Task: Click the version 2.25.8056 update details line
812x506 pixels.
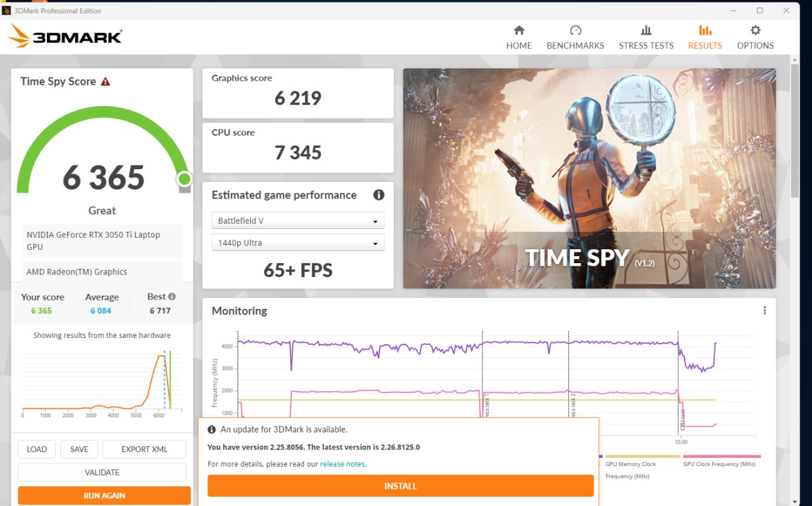Action: point(313,447)
